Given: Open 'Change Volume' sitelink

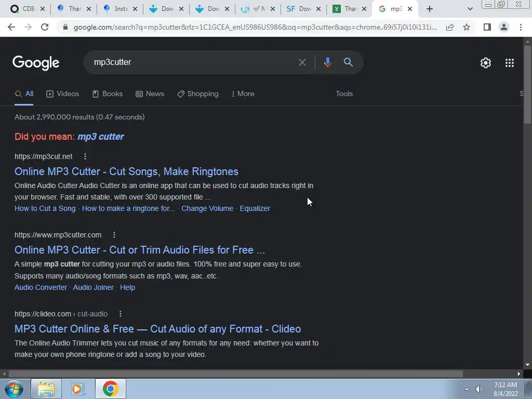Looking at the screenshot, I should 207,209.
